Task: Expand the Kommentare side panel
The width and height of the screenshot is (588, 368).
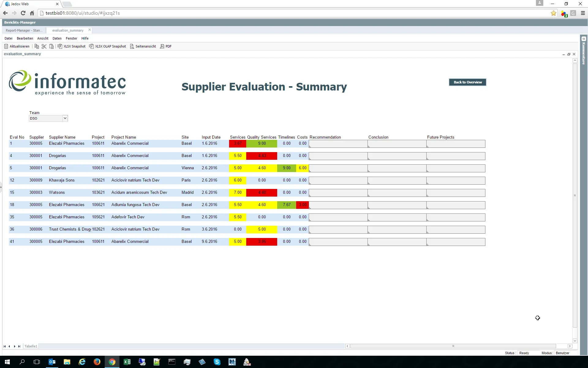Action: pyautogui.click(x=584, y=39)
